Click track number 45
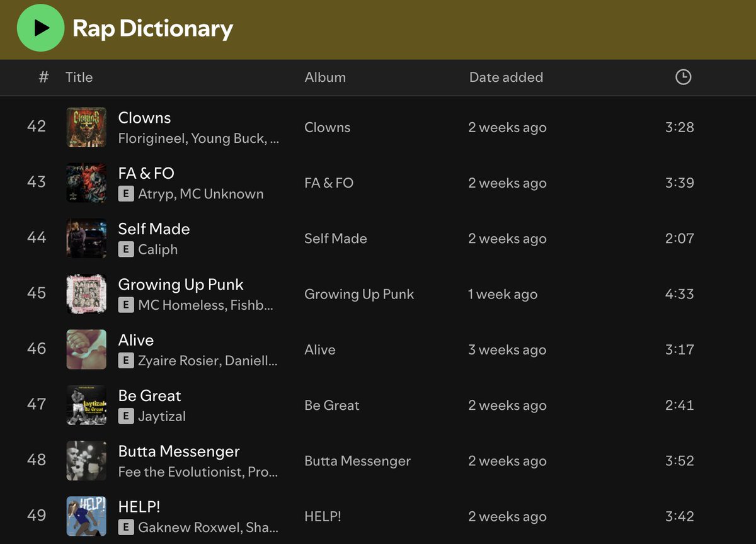Image resolution: width=756 pixels, height=544 pixels. (37, 293)
